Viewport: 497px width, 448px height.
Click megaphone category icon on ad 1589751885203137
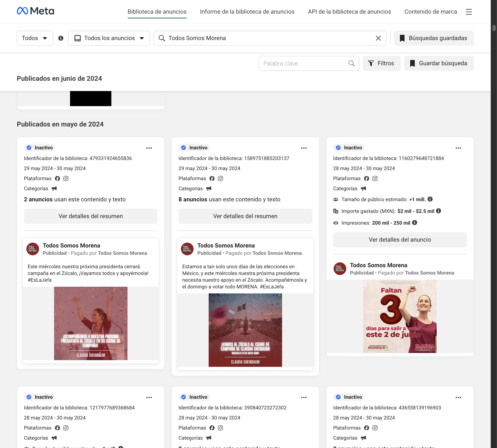point(209,189)
